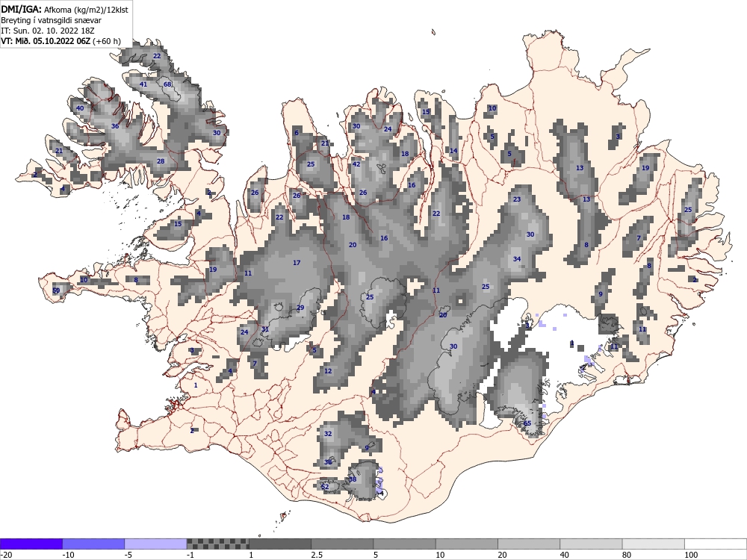Click the map value '41' in the Westfjords
The image size is (747, 560).
(143, 84)
